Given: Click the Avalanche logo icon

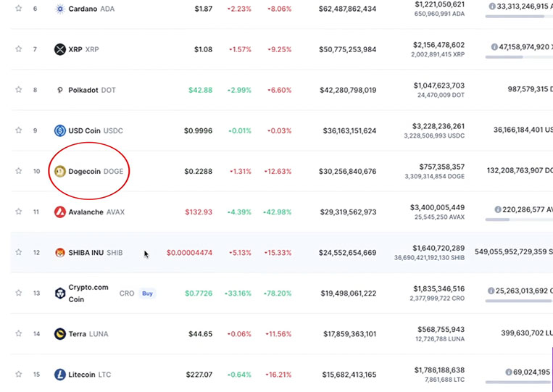Looking at the screenshot, I should click(60, 212).
